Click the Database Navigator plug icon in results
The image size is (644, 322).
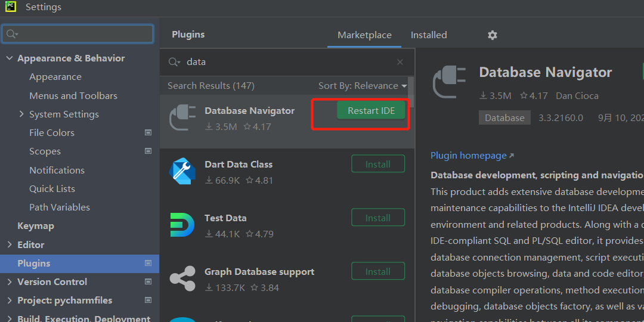point(182,116)
